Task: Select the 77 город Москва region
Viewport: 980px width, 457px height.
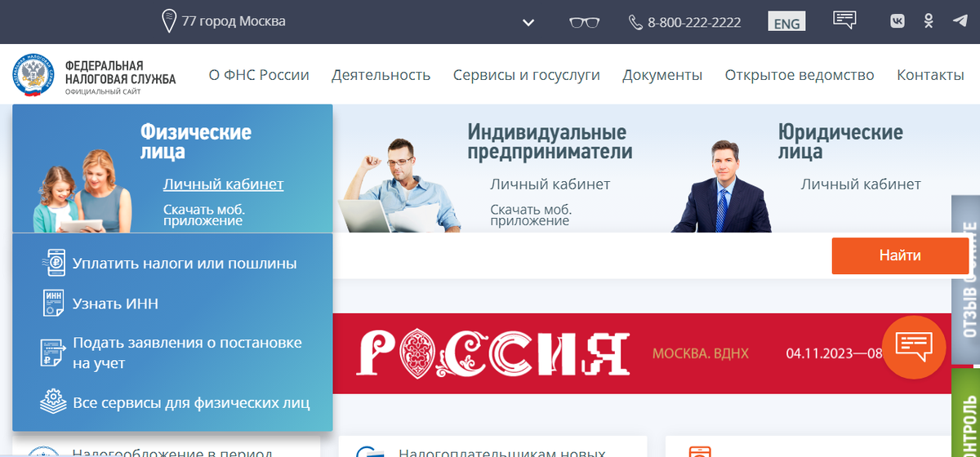Action: [234, 21]
